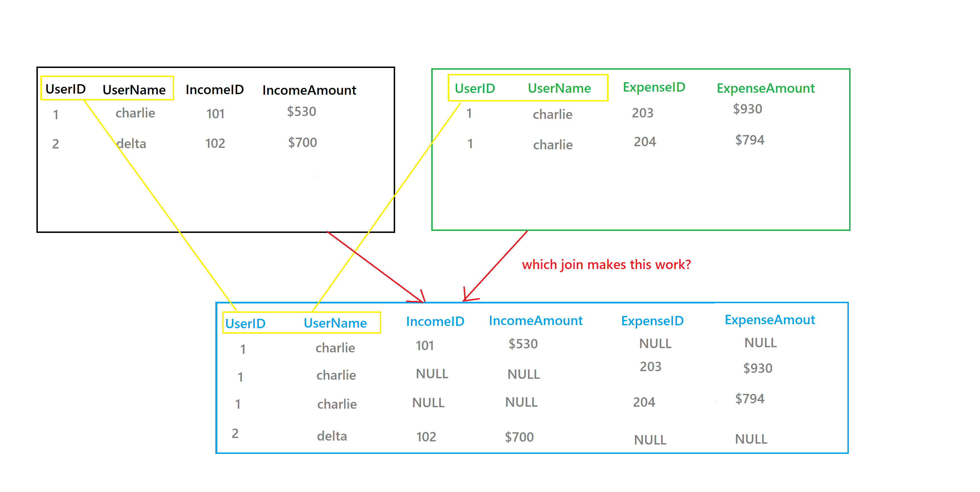Image resolution: width=980 pixels, height=492 pixels.
Task: Select 'delta' in the black income table
Action: pos(131,144)
